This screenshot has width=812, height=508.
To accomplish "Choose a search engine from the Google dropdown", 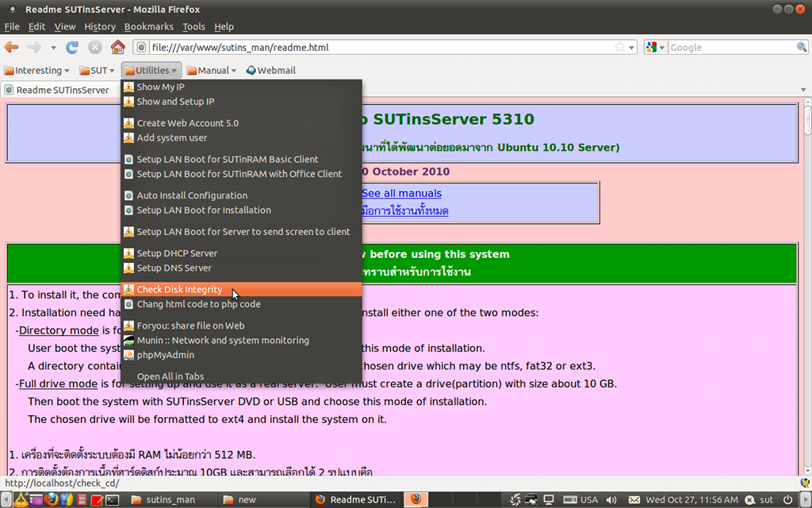I will point(655,47).
